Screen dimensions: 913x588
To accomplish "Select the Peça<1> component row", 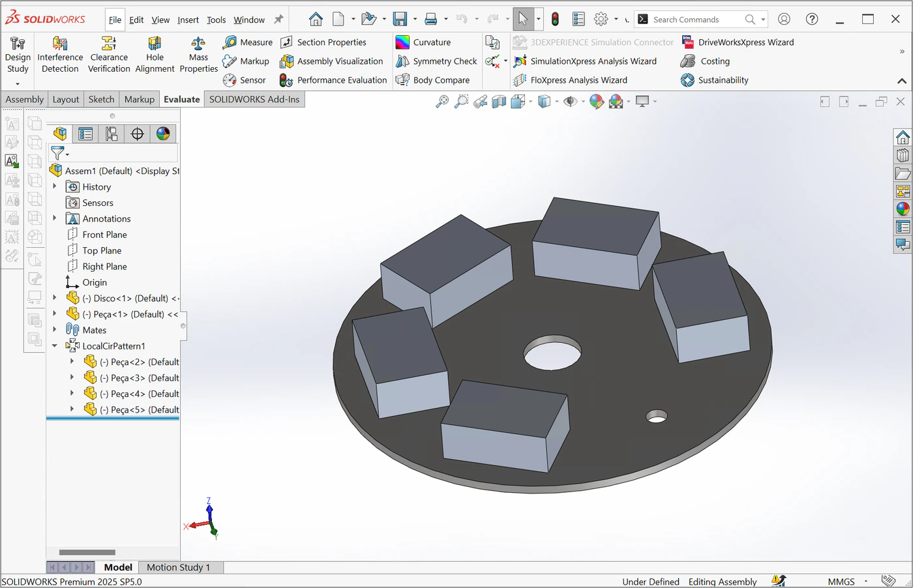I will pos(123,314).
